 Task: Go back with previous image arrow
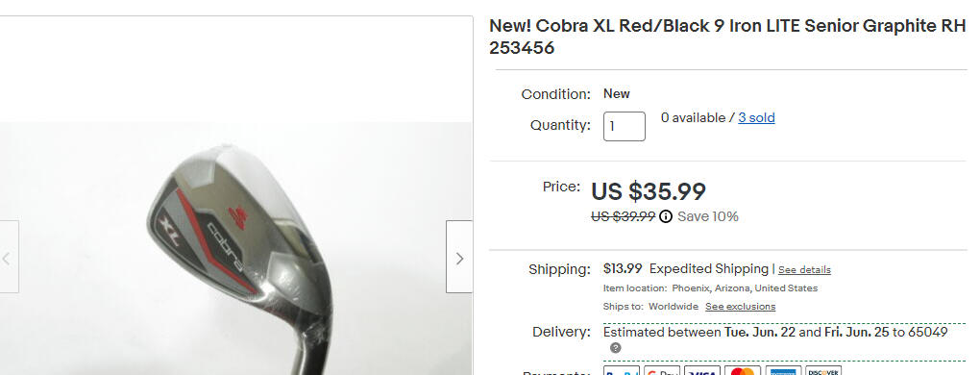[x=8, y=257]
